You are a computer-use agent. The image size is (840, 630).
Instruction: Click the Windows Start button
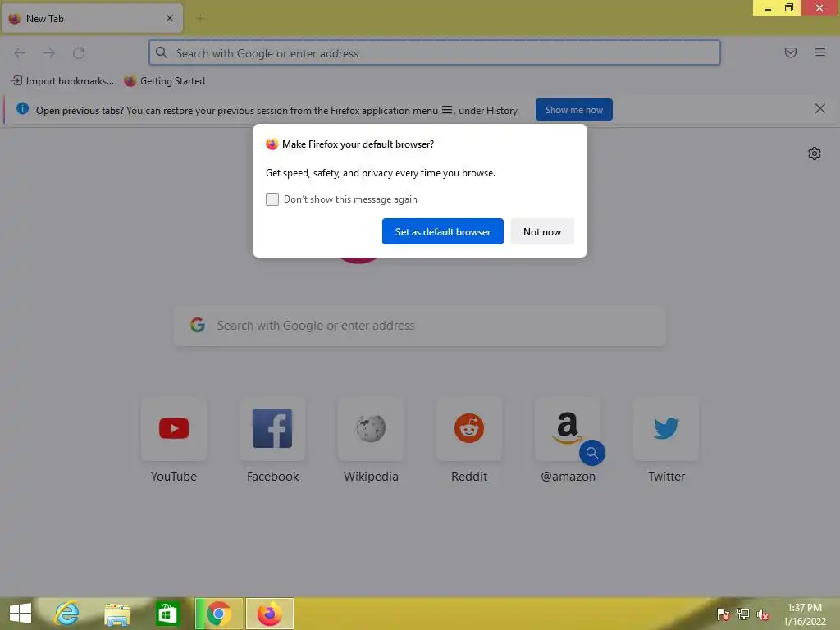21,614
